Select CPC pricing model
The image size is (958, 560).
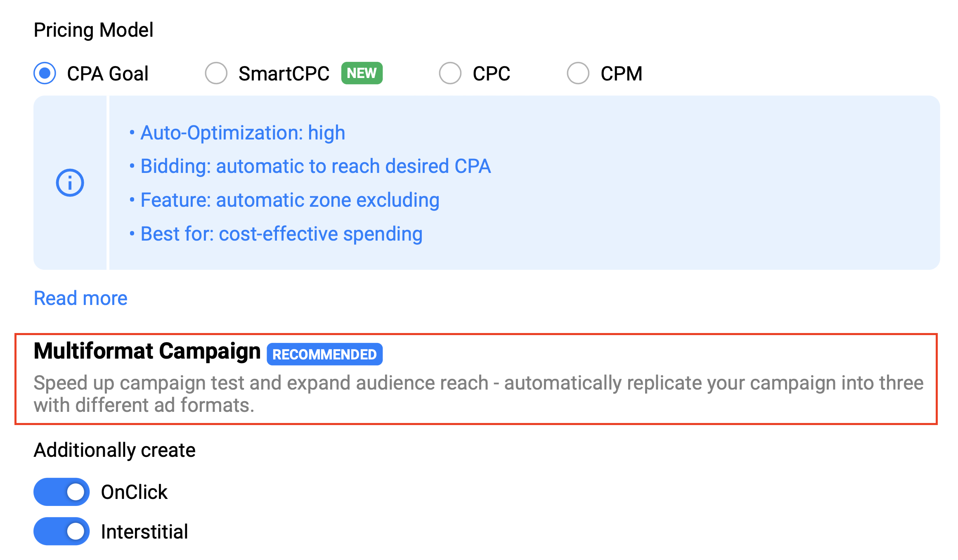point(450,73)
